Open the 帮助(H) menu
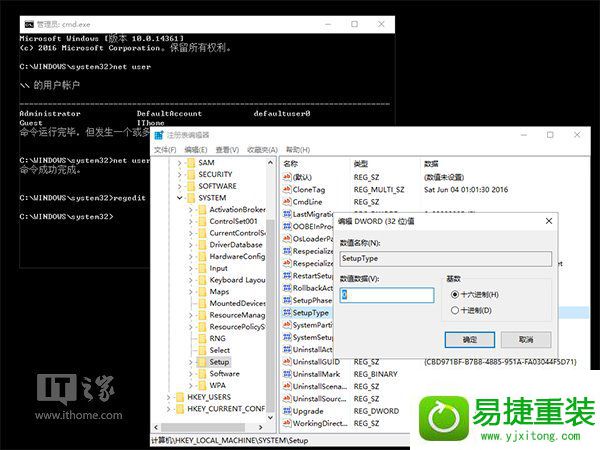 click(x=298, y=150)
